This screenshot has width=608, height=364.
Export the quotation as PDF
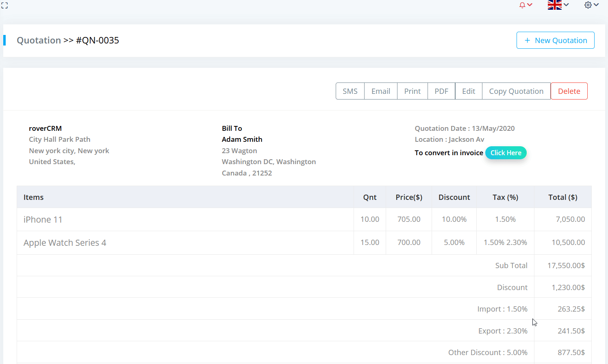pos(441,91)
